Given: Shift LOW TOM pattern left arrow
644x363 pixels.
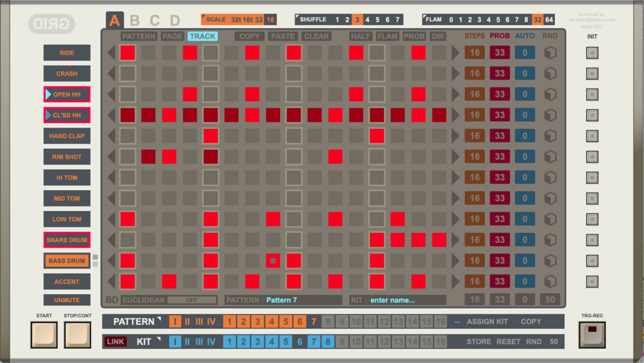Looking at the screenshot, I should pyautogui.click(x=111, y=219).
